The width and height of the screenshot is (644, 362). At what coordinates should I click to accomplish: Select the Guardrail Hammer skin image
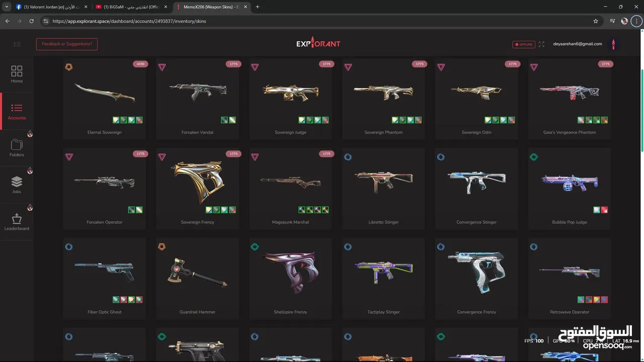point(198,272)
